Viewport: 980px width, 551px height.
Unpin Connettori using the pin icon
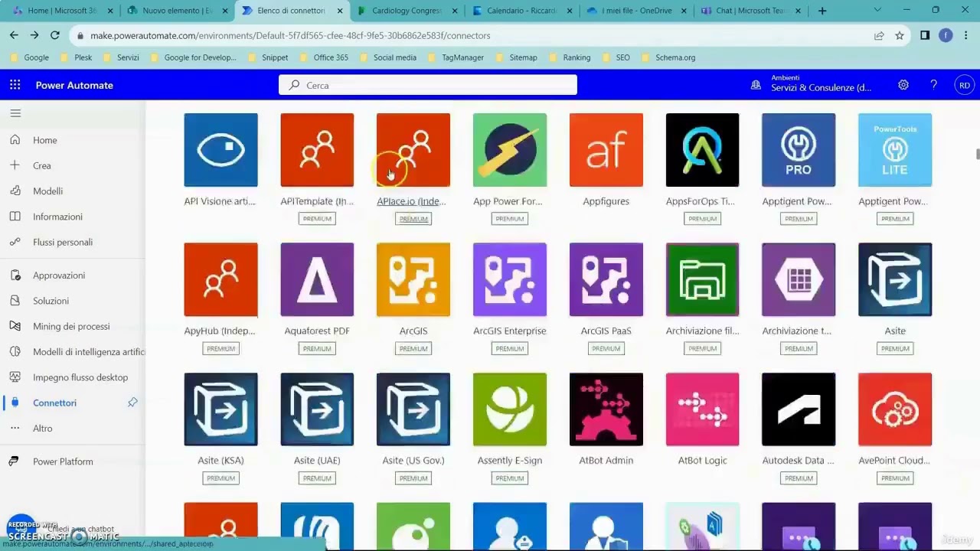[132, 403]
